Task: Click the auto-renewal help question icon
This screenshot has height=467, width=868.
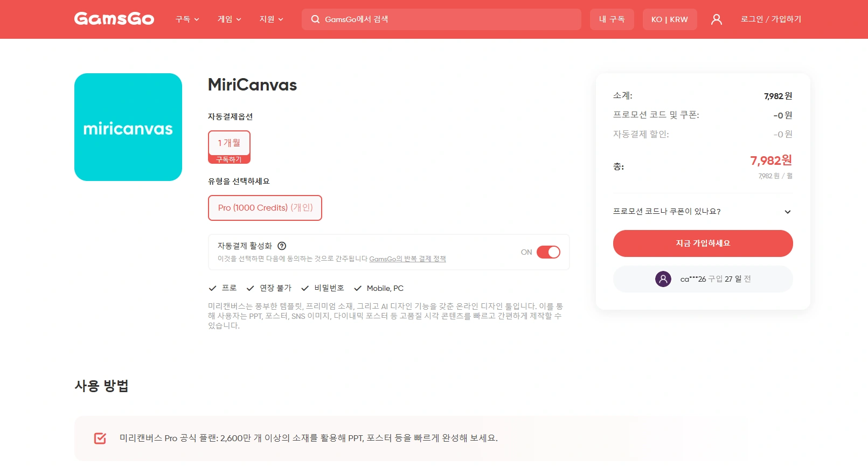Action: coord(282,246)
